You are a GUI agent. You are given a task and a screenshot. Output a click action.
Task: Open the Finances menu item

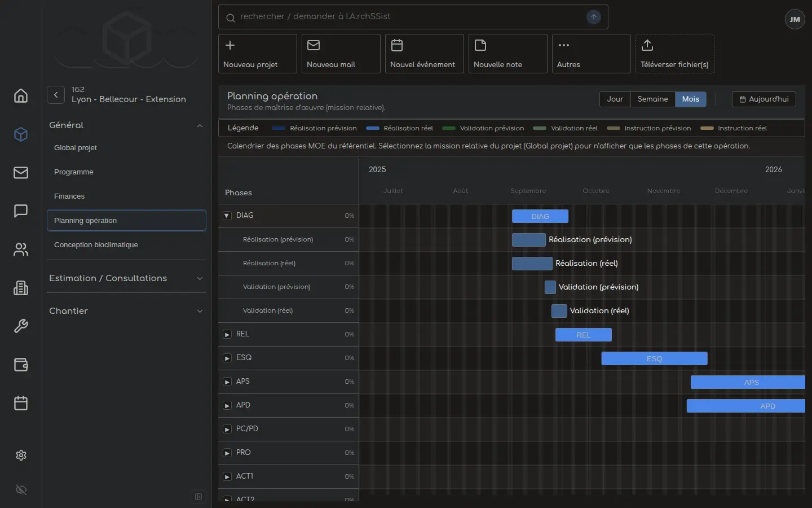click(126, 196)
